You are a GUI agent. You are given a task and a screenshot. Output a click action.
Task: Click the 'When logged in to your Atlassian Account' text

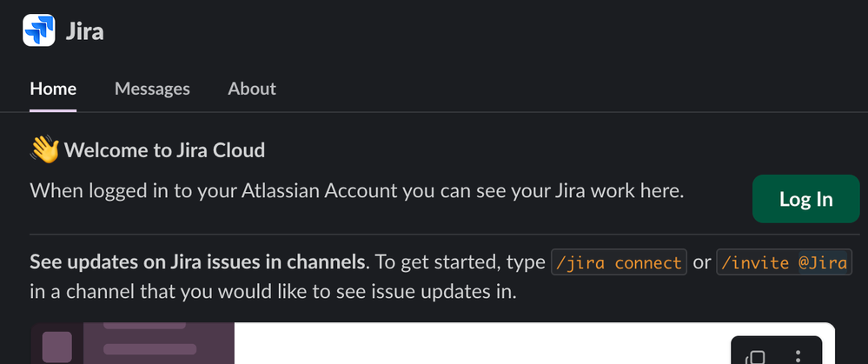[214, 191]
